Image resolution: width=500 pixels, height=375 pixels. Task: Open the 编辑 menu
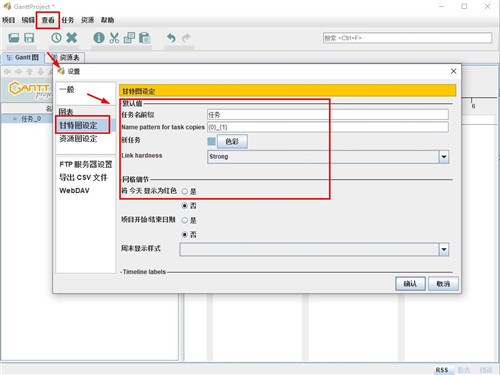pos(28,20)
